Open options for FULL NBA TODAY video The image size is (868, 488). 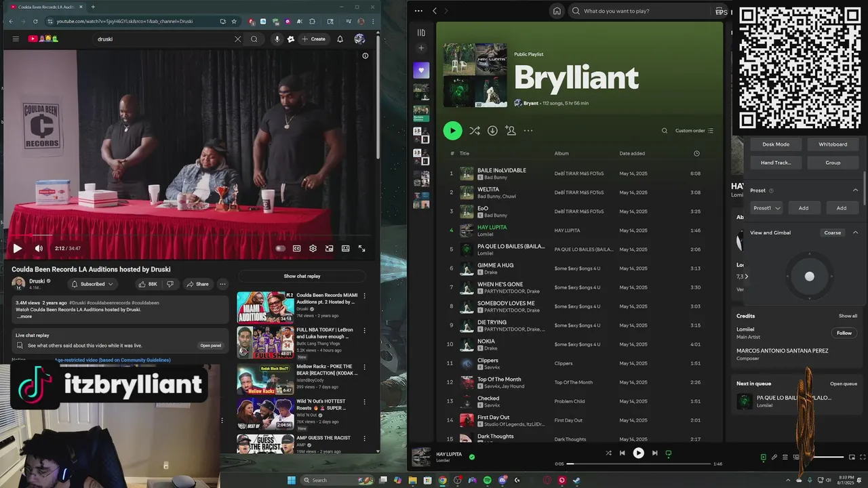click(364, 331)
